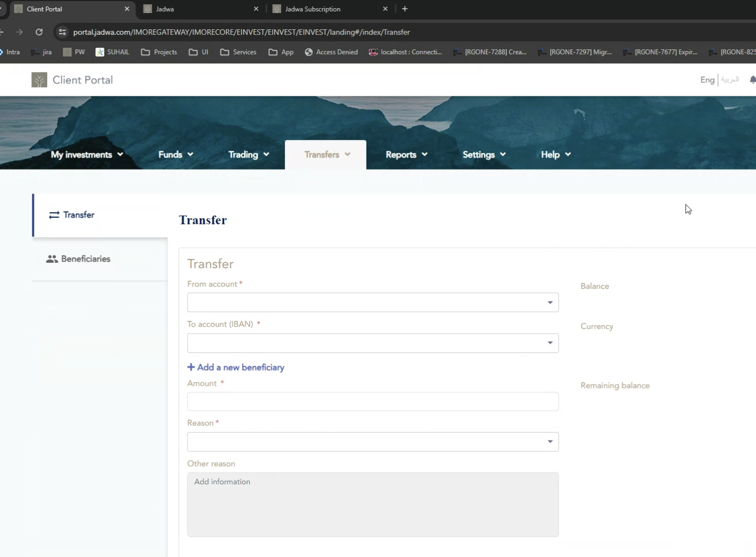Open a new browser tab with plus icon
756x557 pixels.
(x=405, y=9)
